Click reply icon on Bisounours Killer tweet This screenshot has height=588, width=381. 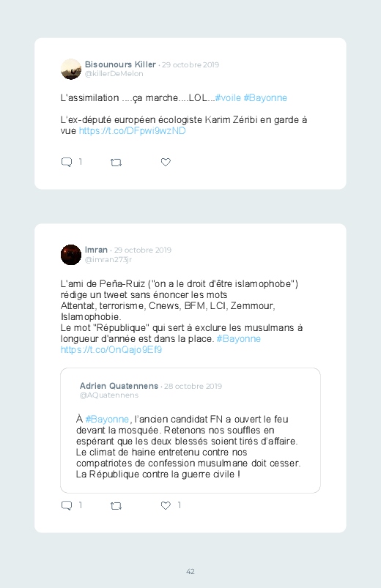tap(67, 162)
